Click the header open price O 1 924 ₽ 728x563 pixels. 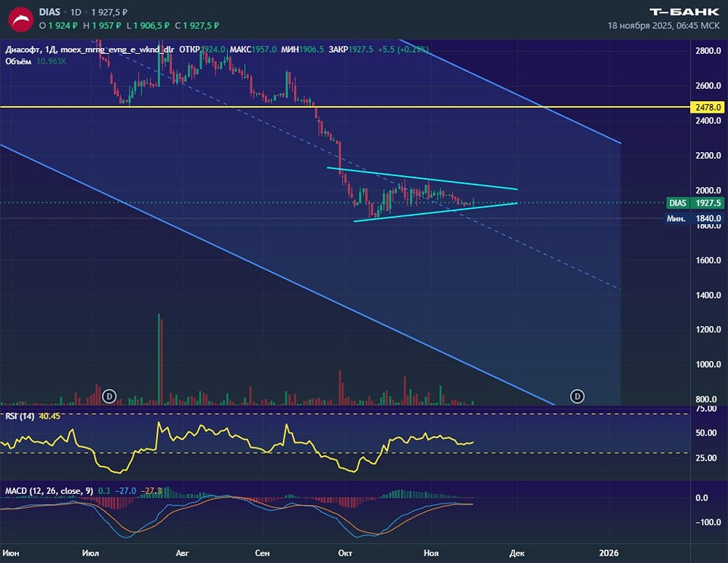[58, 25]
